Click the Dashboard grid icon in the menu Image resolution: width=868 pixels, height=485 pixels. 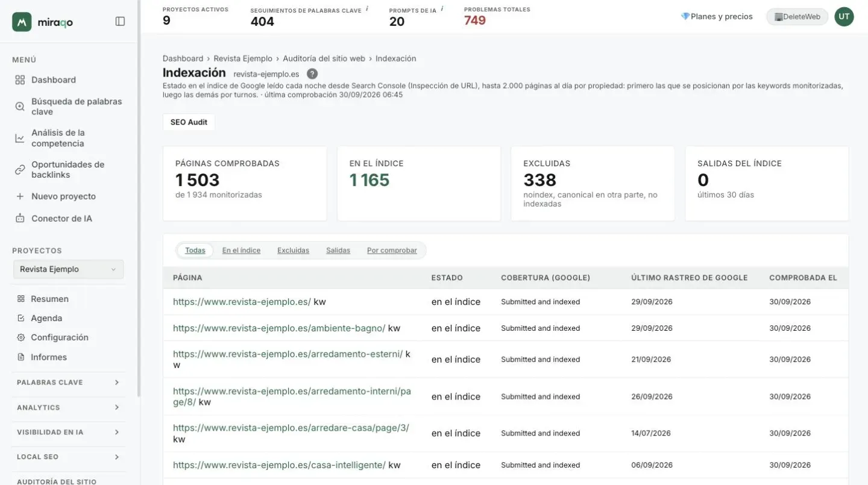[20, 80]
